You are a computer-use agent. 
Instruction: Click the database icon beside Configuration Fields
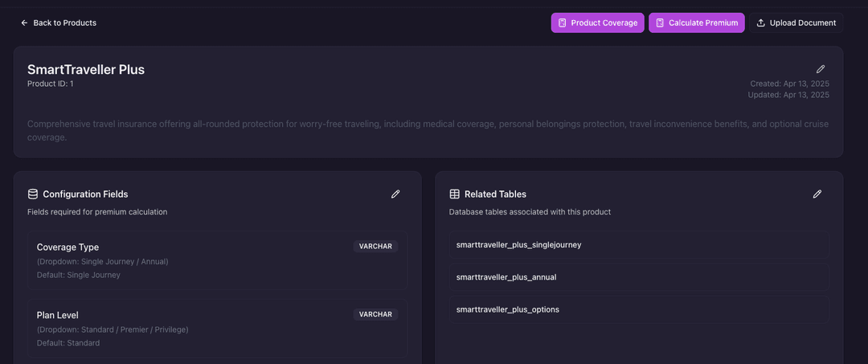(33, 194)
